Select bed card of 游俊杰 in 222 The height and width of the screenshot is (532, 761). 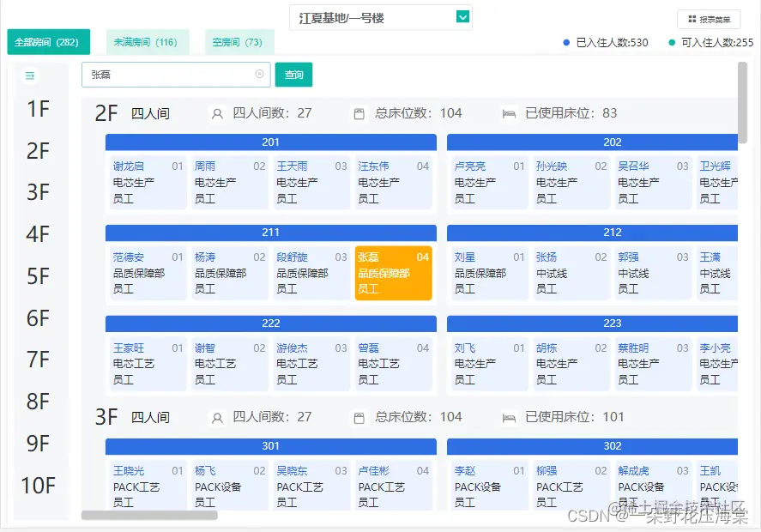(x=311, y=364)
